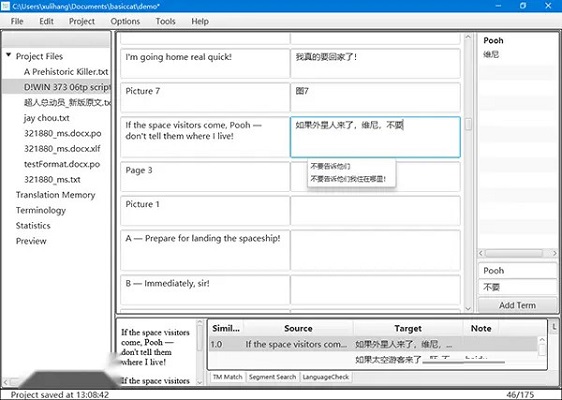Click target cell for 'Immediately, sir!'

(375, 290)
